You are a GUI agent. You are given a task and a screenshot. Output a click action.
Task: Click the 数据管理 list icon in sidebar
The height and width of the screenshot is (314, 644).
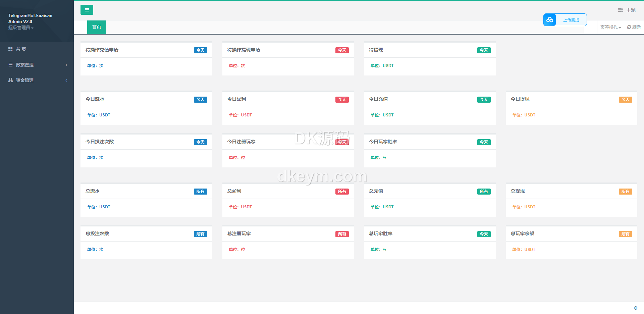10,65
